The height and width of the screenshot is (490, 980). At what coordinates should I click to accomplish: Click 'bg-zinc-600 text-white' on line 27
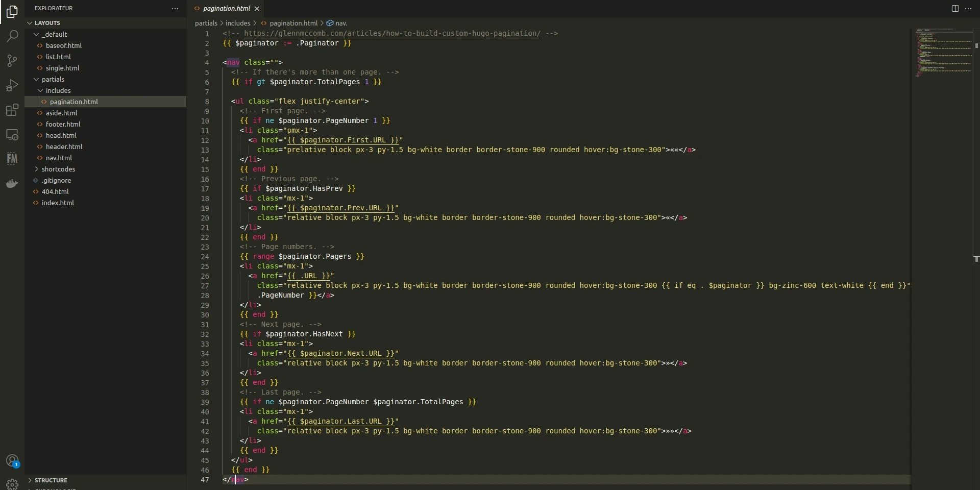816,286
